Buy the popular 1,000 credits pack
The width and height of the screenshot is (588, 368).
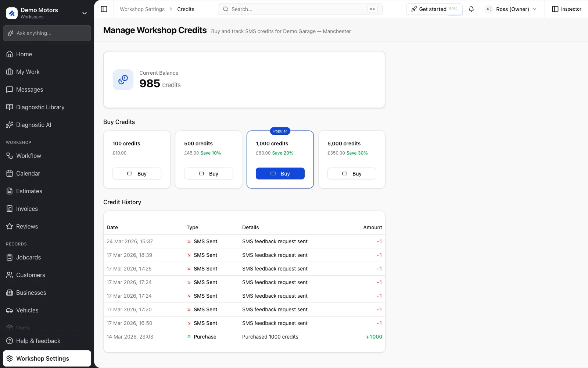(x=280, y=174)
